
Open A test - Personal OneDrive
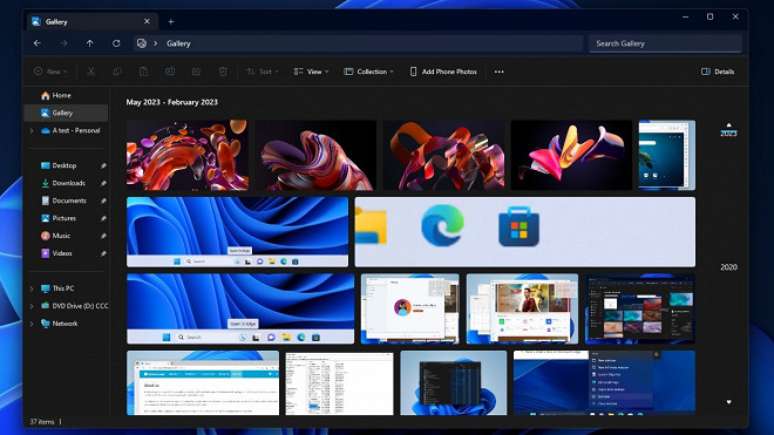[71, 131]
